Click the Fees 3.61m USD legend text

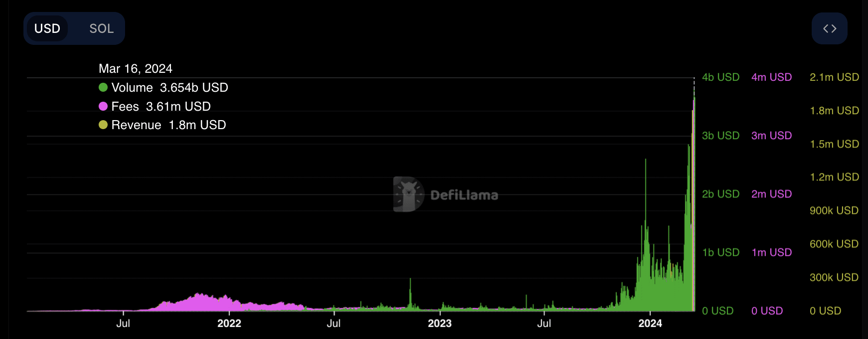point(161,107)
